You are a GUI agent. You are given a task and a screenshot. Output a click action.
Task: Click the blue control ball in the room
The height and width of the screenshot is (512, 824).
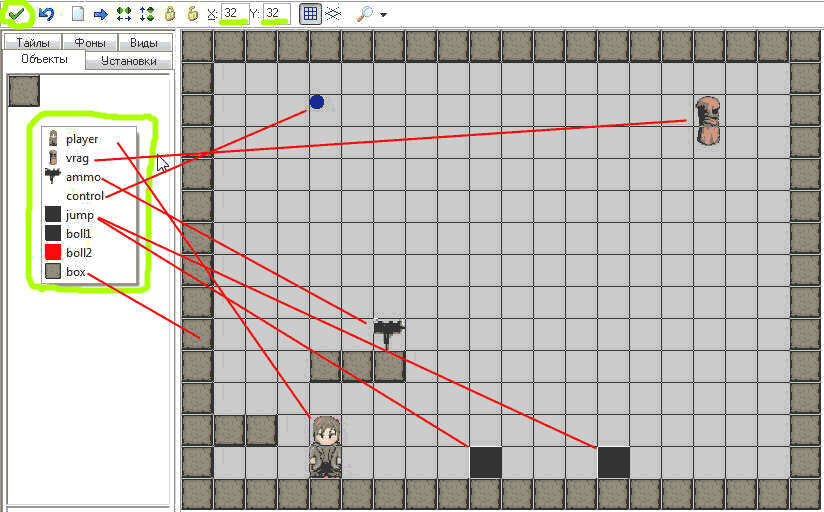[x=316, y=102]
